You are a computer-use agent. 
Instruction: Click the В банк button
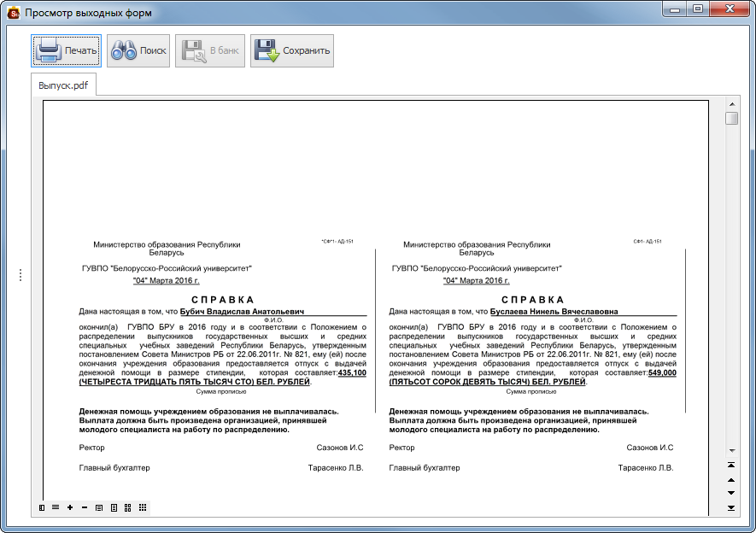[210, 50]
